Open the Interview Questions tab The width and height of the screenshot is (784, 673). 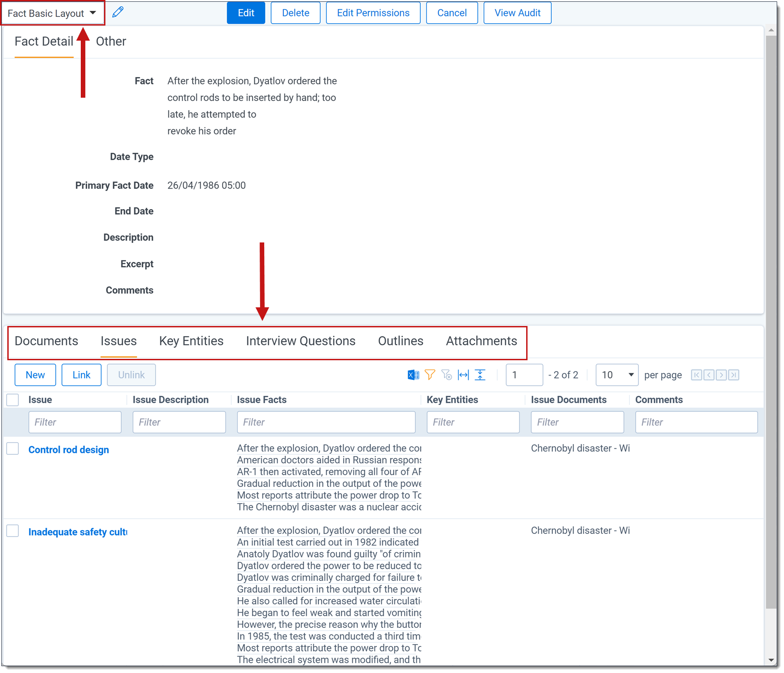tap(300, 341)
